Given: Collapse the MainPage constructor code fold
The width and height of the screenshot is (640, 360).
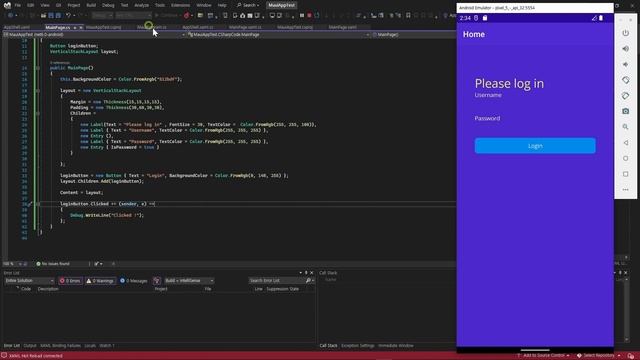Looking at the screenshot, I should pos(38,68).
